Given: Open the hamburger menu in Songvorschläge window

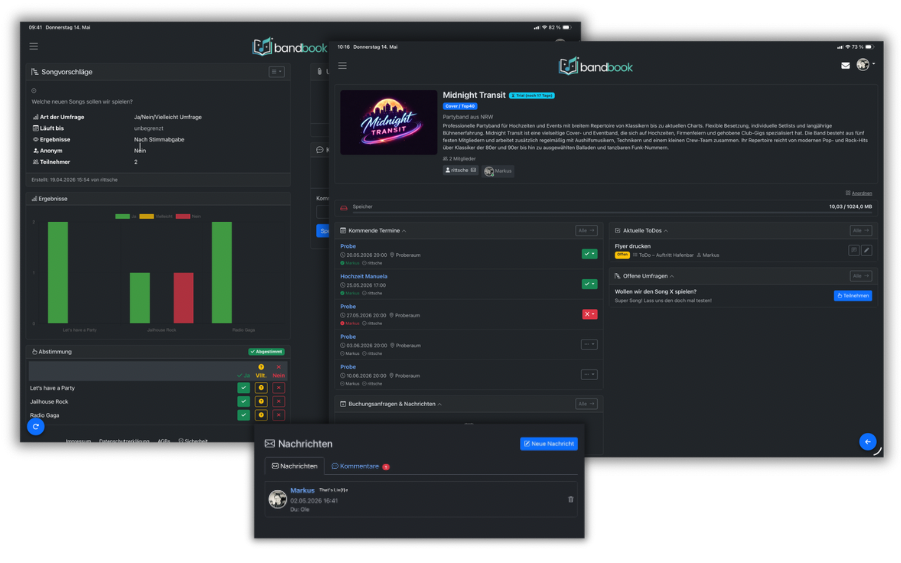Looking at the screenshot, I should (34, 46).
